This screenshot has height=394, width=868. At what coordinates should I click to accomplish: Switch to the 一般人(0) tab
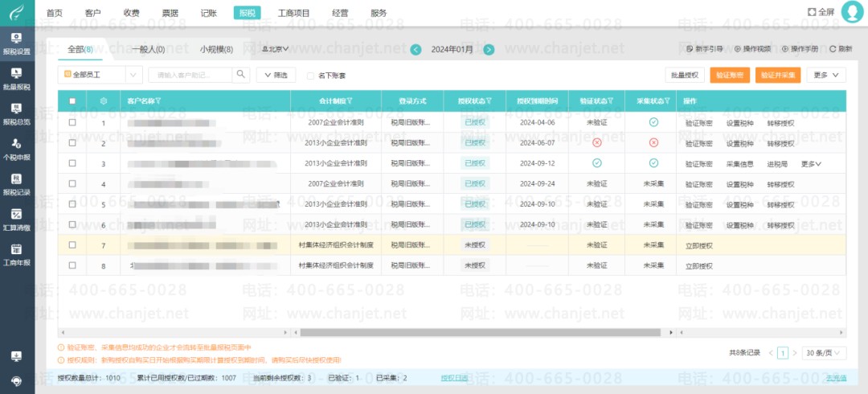click(149, 49)
